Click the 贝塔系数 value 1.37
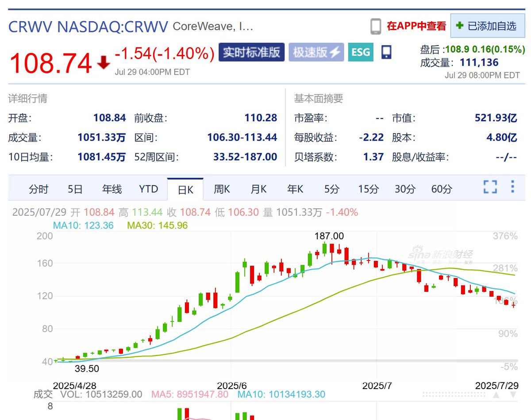The width and height of the screenshot is (531, 420). coord(374,157)
